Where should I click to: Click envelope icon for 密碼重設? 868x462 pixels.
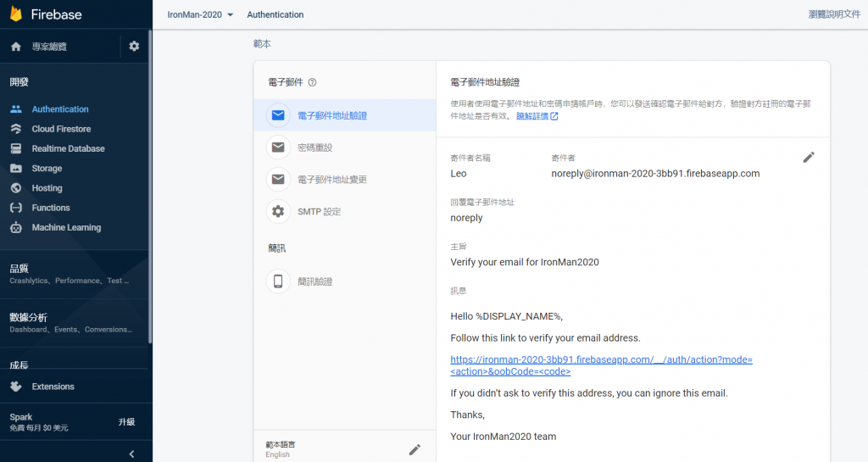tap(278, 148)
